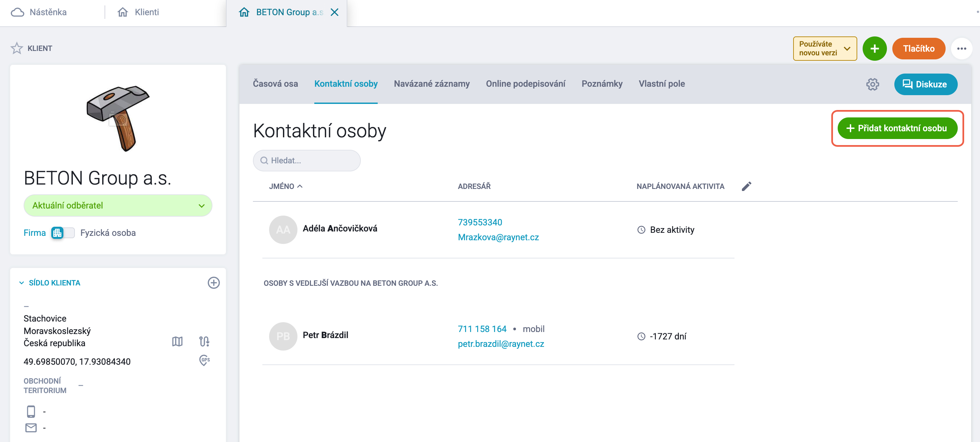Click the house icon in the Klienti tab
The image size is (980, 442).
click(x=122, y=12)
